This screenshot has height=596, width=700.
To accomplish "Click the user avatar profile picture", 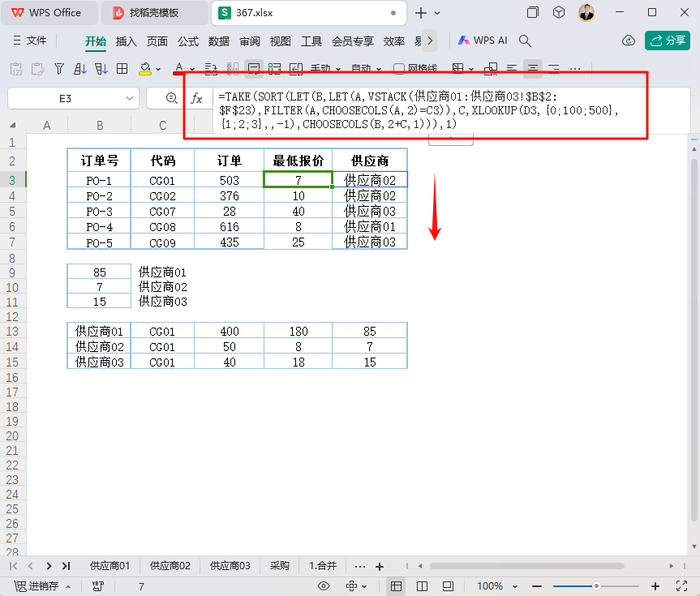I will click(x=586, y=12).
